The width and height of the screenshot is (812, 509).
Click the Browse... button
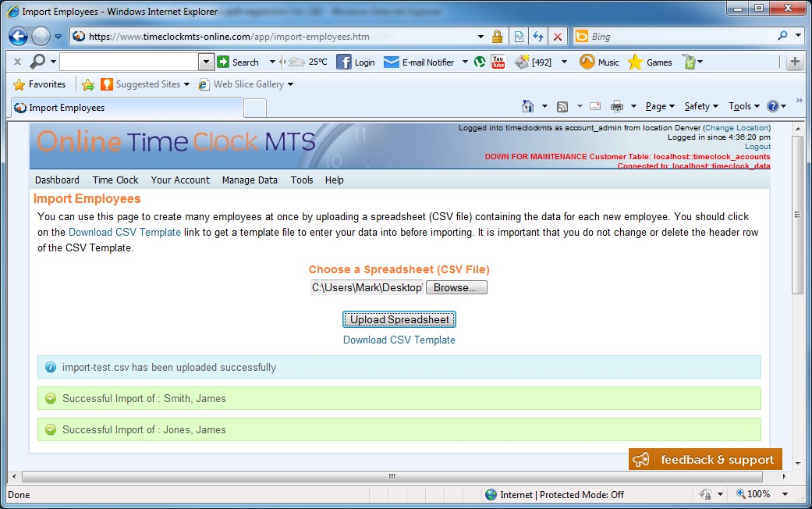pos(456,287)
